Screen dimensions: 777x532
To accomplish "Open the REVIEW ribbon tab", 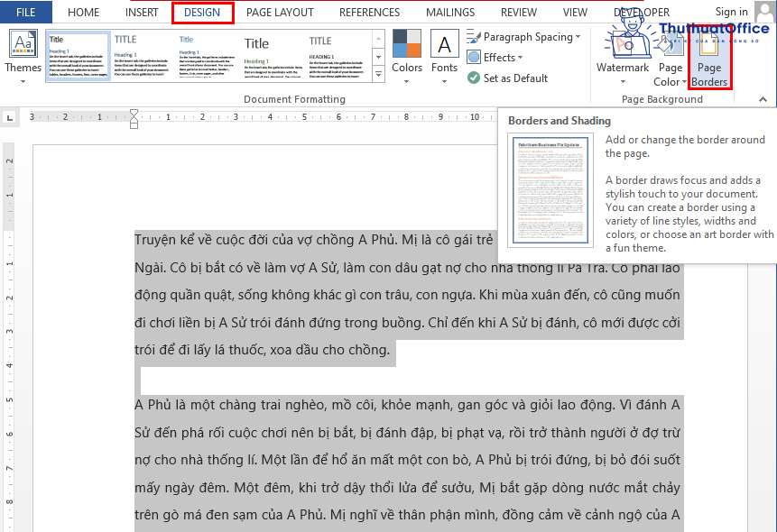I will click(518, 12).
